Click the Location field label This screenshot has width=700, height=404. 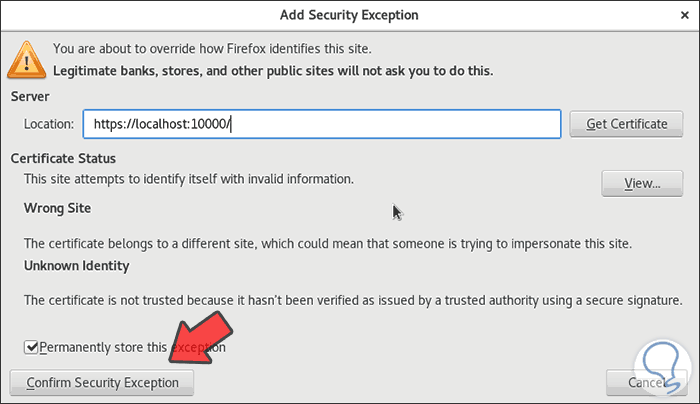pyautogui.click(x=50, y=124)
